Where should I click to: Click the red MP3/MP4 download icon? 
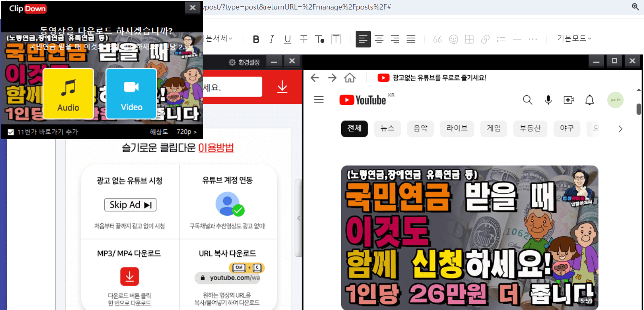click(130, 277)
